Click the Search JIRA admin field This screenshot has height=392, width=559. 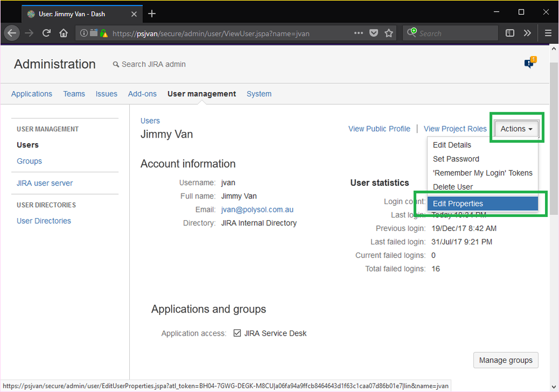click(x=153, y=64)
